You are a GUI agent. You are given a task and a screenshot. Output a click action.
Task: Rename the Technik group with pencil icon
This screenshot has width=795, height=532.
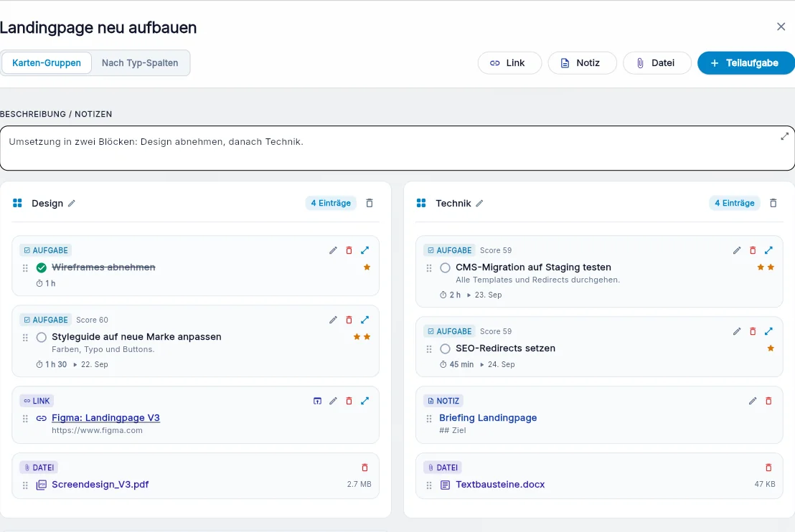[x=479, y=203]
